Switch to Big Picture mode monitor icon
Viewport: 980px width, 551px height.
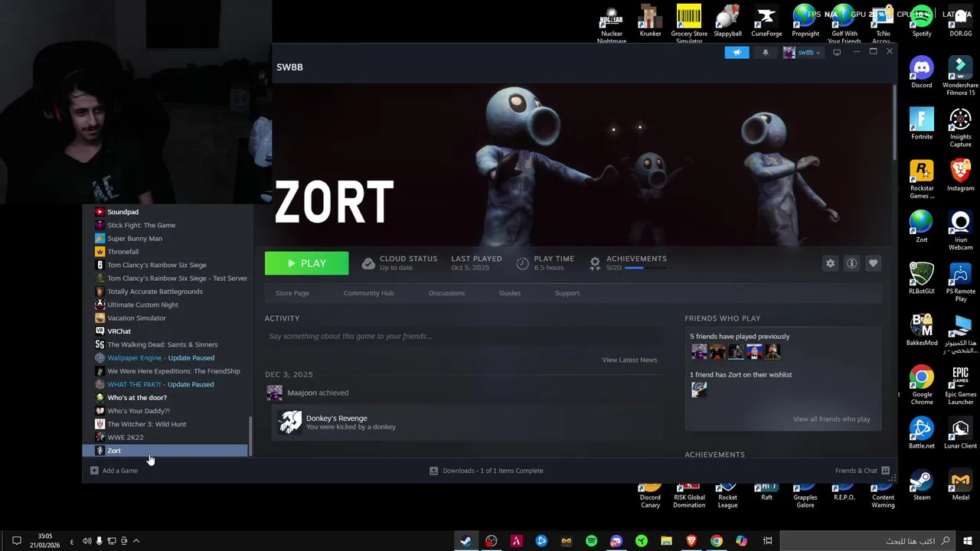coord(837,52)
